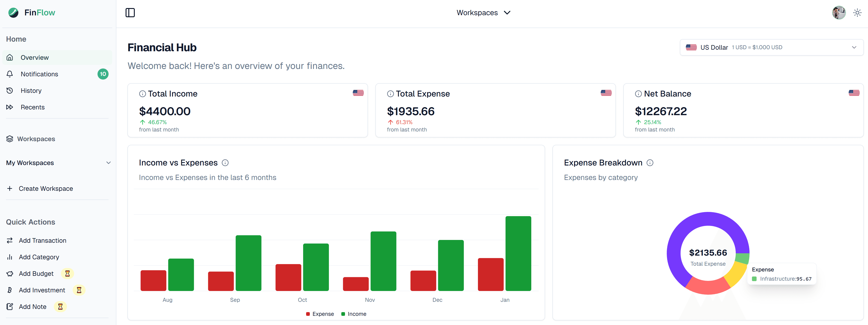This screenshot has height=325, width=868.
Task: Open the Notifications bell icon
Action: click(x=10, y=74)
